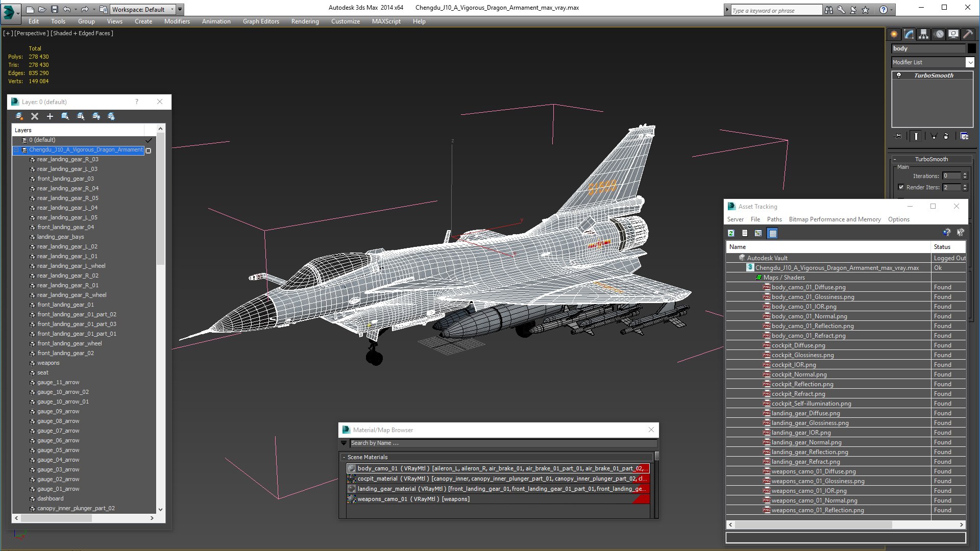Open the Rendering menu
Screen dimensions: 980x551
pyautogui.click(x=305, y=21)
